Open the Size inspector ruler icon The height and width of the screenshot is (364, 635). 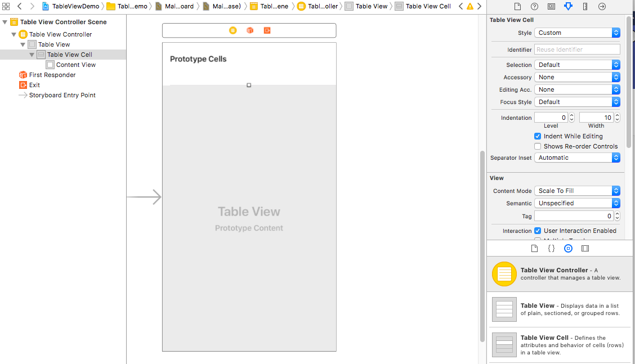(x=585, y=6)
